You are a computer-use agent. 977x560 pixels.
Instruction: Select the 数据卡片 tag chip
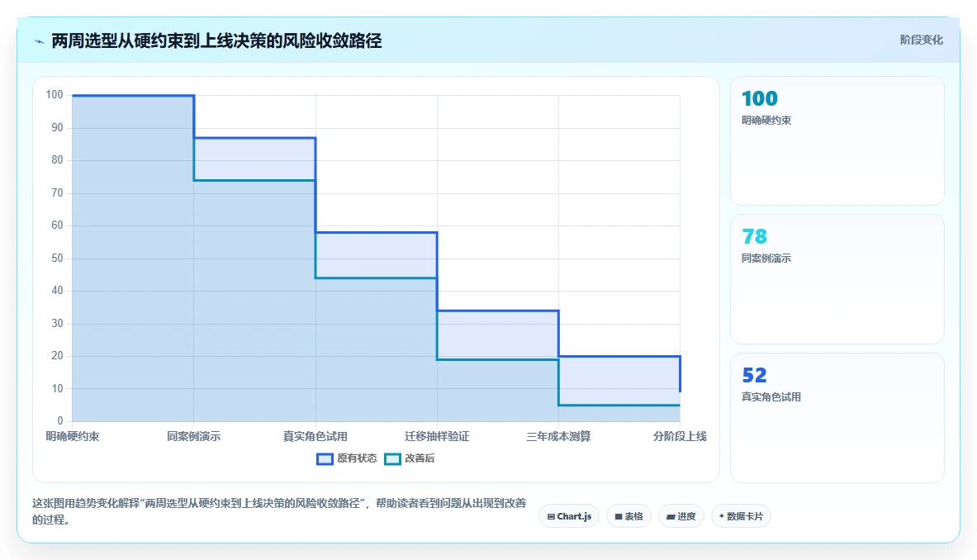741,516
